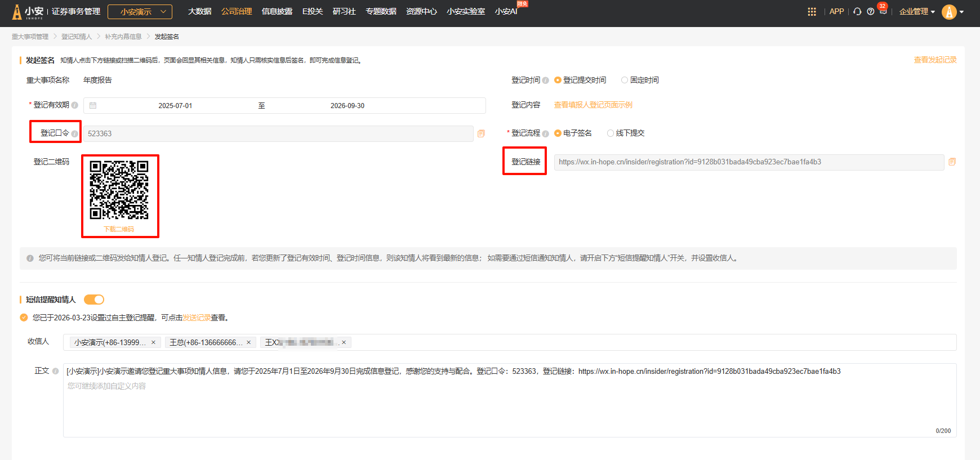Open the 资源中心 menu
This screenshot has width=980, height=460.
pyautogui.click(x=422, y=12)
